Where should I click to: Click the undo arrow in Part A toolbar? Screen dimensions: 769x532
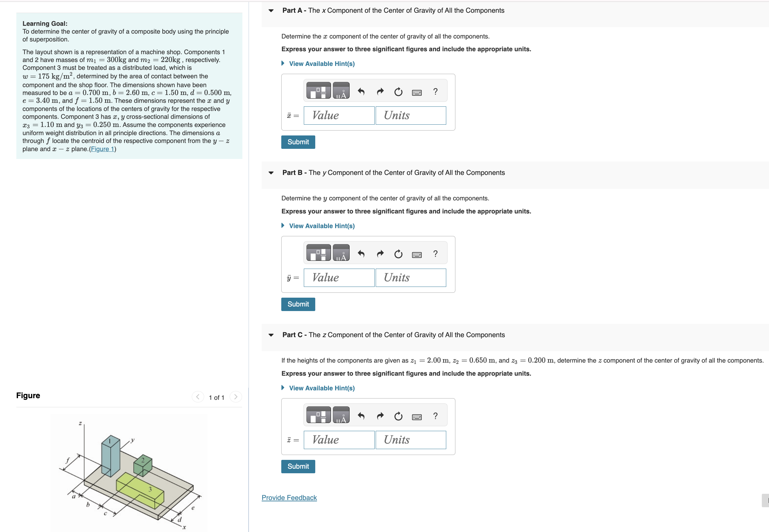361,91
